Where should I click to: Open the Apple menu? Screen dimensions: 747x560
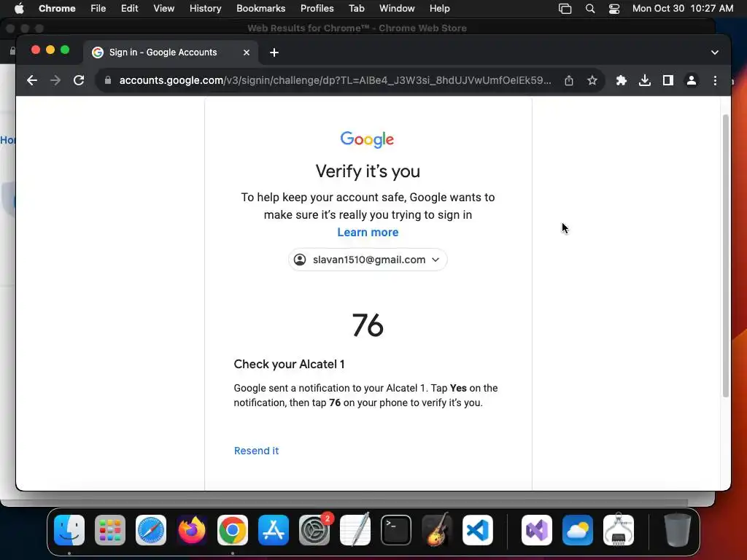coord(19,9)
